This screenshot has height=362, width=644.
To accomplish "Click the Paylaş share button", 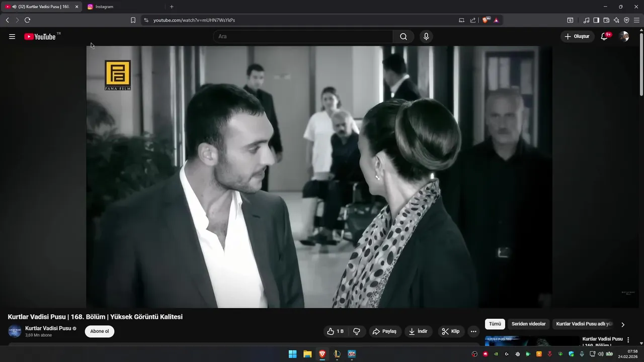I will point(384,331).
